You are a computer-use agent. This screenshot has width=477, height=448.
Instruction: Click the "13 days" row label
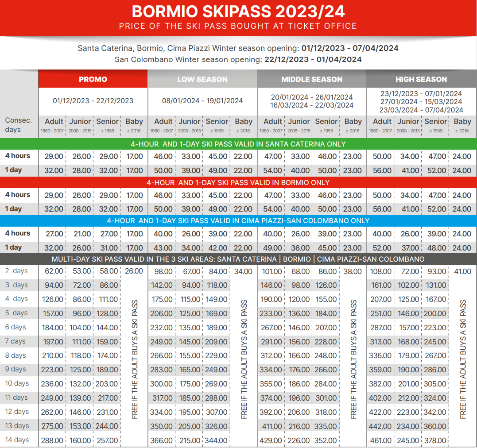(17, 425)
